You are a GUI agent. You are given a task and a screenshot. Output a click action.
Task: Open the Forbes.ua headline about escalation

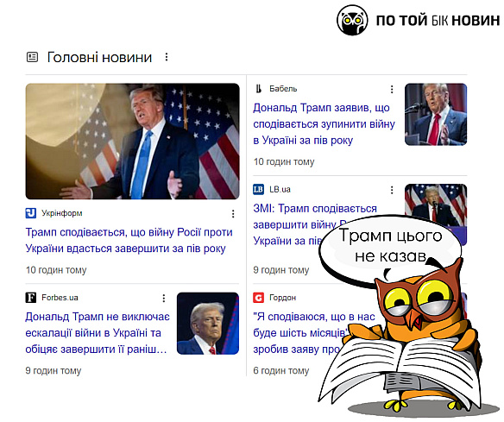98,333
